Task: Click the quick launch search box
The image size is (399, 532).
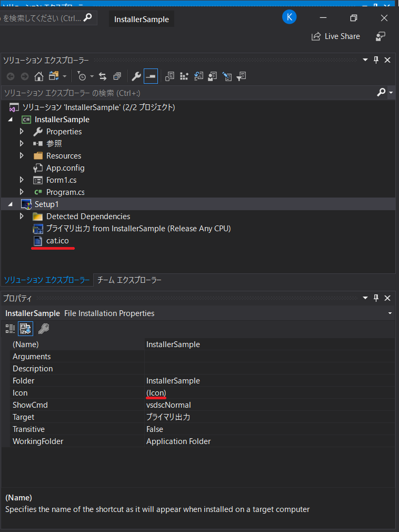Action: [x=48, y=18]
